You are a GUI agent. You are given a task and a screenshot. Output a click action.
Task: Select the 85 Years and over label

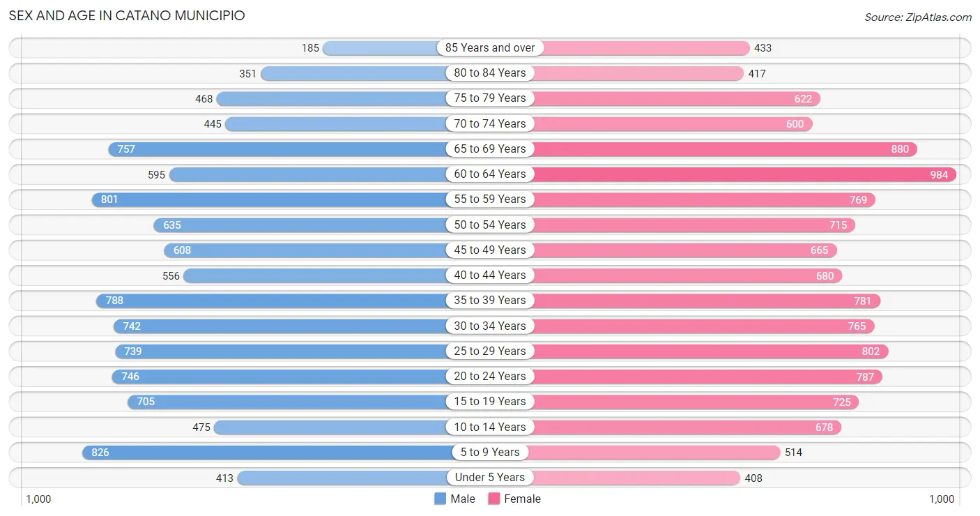click(490, 47)
